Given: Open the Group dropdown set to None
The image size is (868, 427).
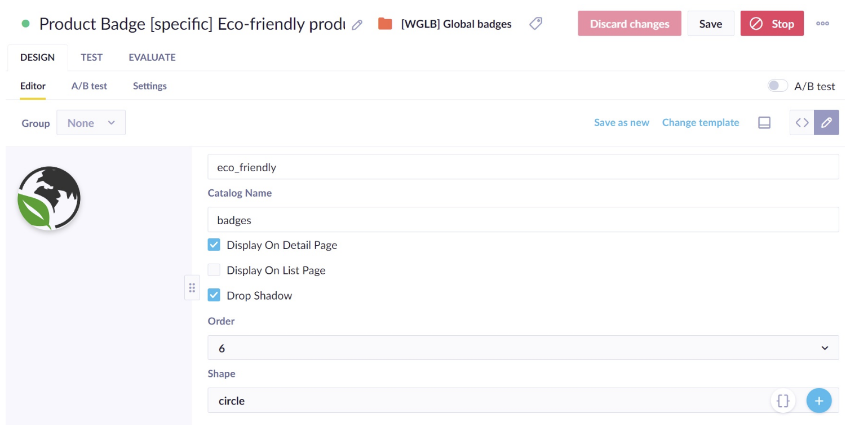Looking at the screenshot, I should click(90, 122).
